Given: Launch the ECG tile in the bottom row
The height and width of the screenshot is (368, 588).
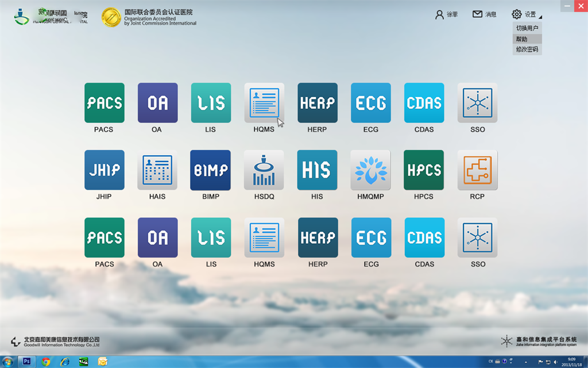Looking at the screenshot, I should point(371,237).
